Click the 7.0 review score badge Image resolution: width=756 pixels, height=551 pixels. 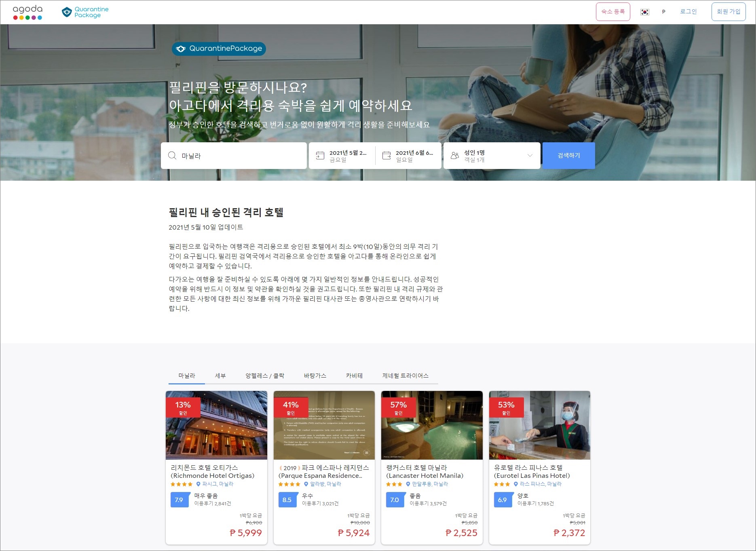(x=395, y=500)
